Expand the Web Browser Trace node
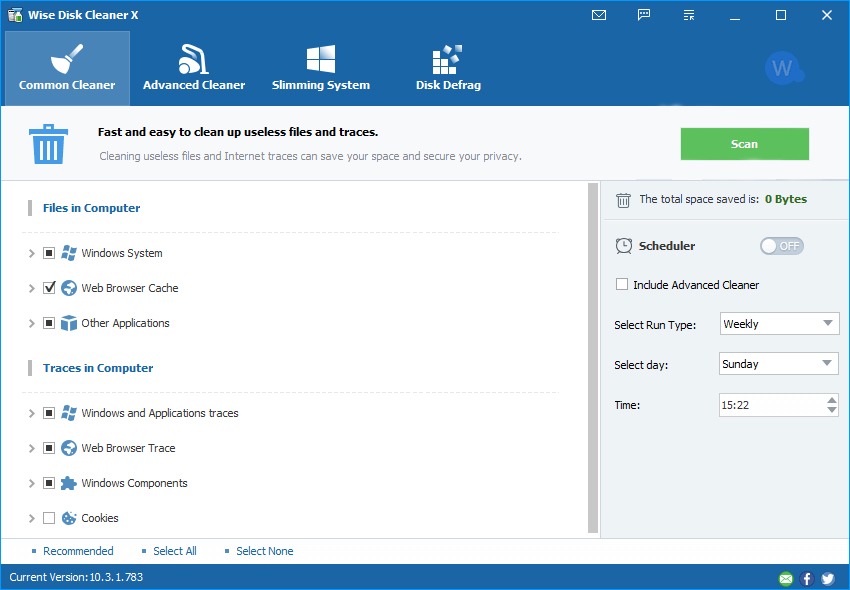Image resolution: width=850 pixels, height=590 pixels. [x=31, y=448]
